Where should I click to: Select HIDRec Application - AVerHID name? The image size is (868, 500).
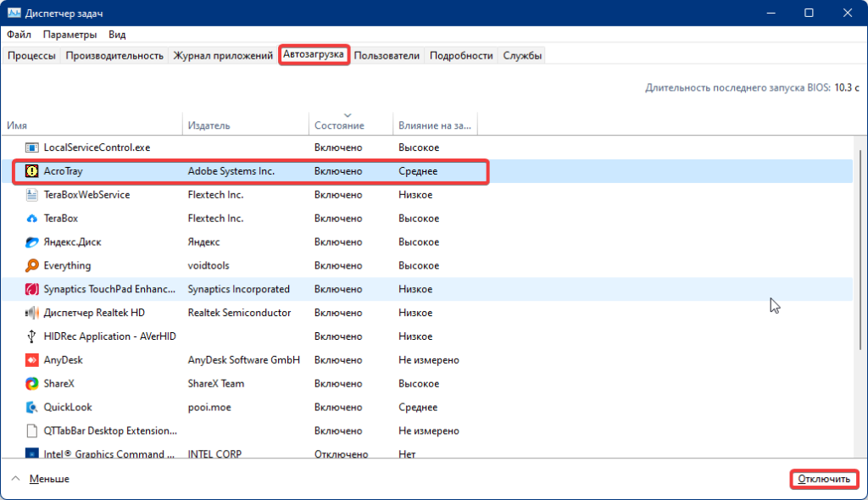tap(109, 336)
